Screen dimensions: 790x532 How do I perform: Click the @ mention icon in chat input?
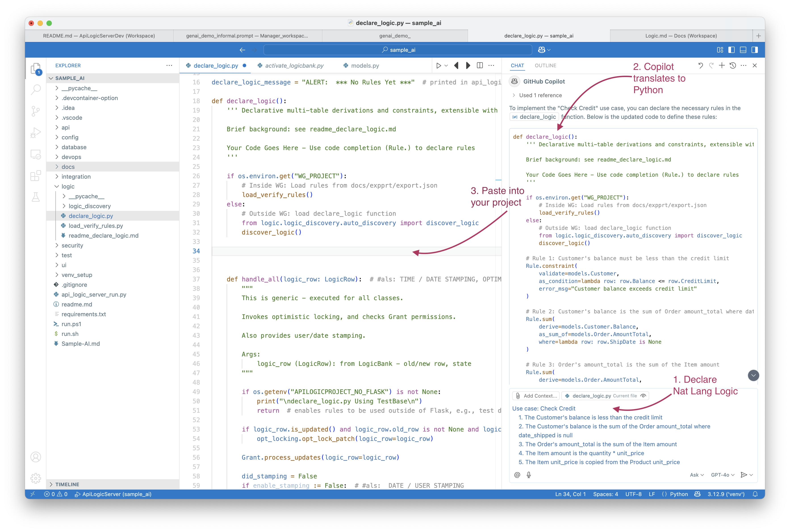coord(517,475)
